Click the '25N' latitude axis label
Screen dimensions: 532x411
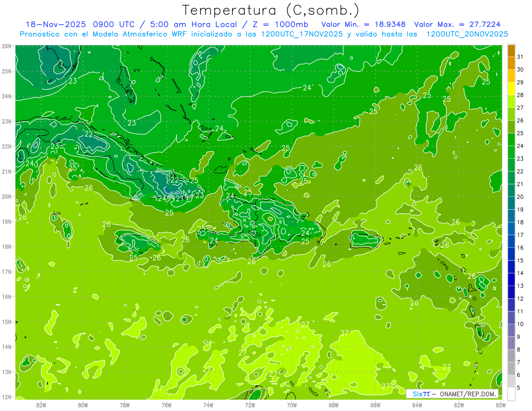(7, 71)
